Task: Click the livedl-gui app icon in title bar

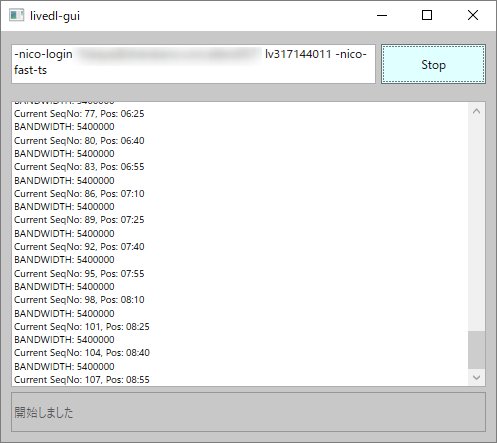Action: (x=16, y=15)
